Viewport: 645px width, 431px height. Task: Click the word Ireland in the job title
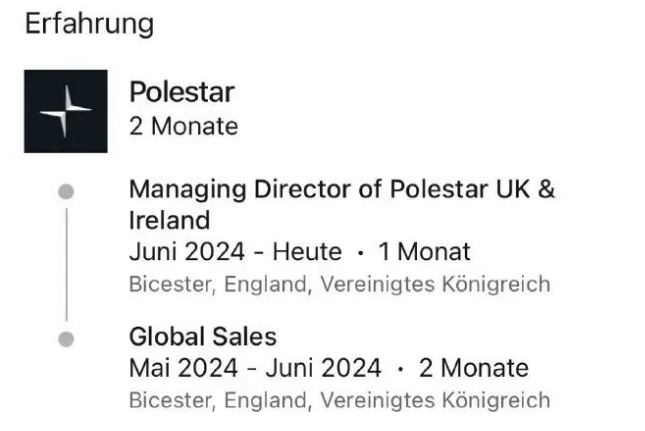(x=169, y=220)
